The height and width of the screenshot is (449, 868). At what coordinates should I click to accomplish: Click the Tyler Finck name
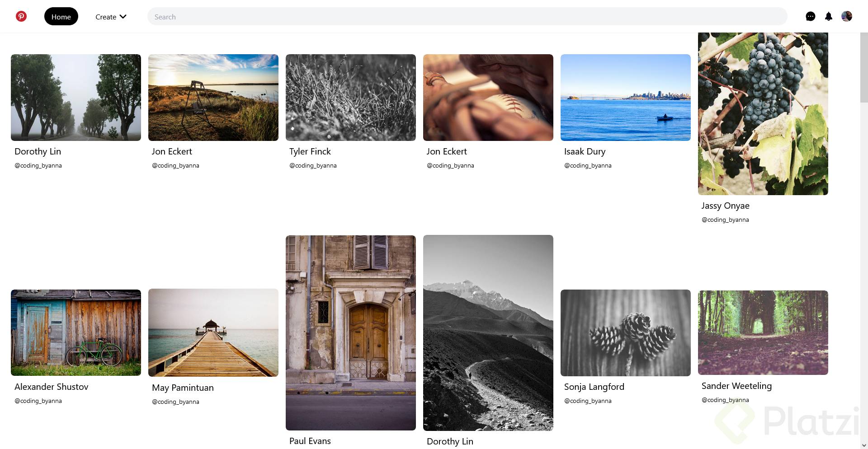pos(310,152)
